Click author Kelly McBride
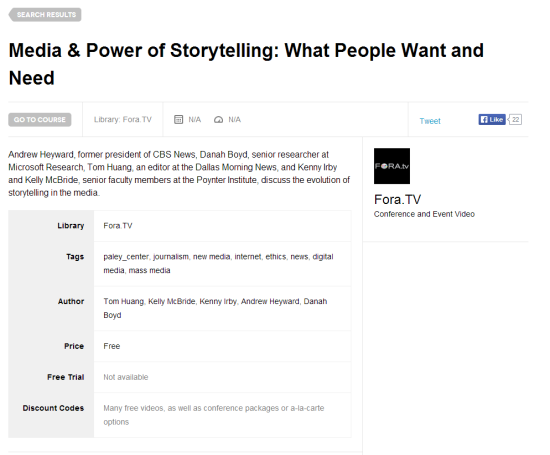 (x=172, y=301)
